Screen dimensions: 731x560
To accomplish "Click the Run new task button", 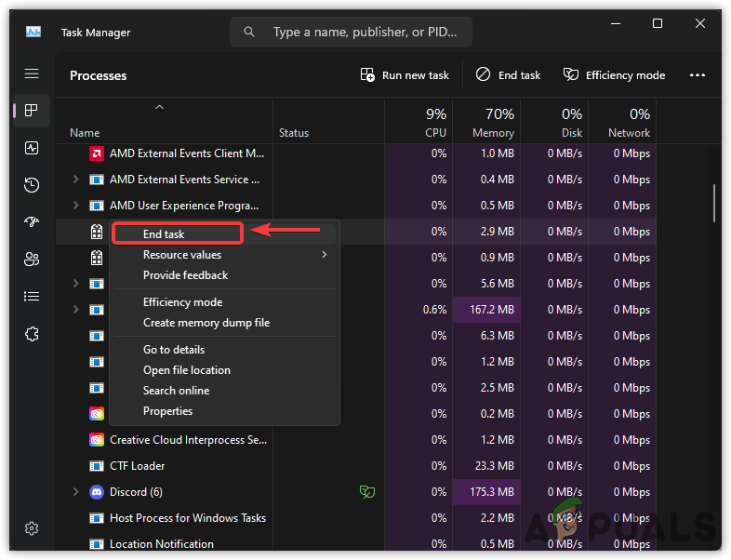I will tap(405, 75).
